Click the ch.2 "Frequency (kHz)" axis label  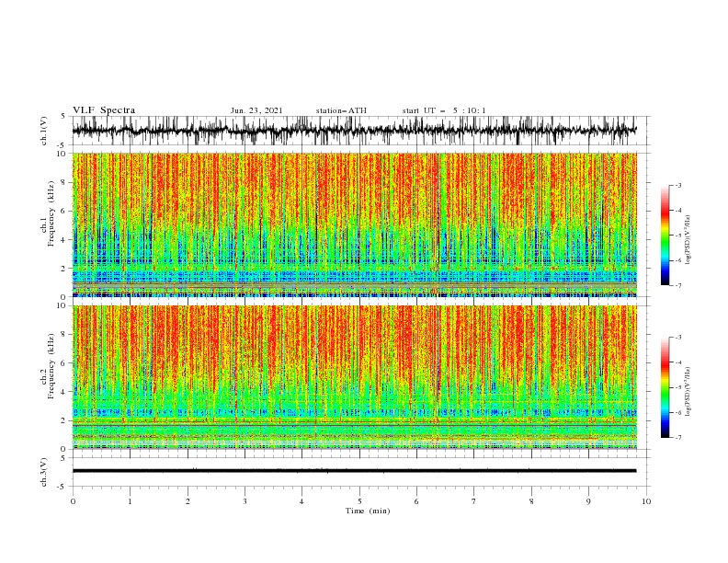(x=51, y=366)
